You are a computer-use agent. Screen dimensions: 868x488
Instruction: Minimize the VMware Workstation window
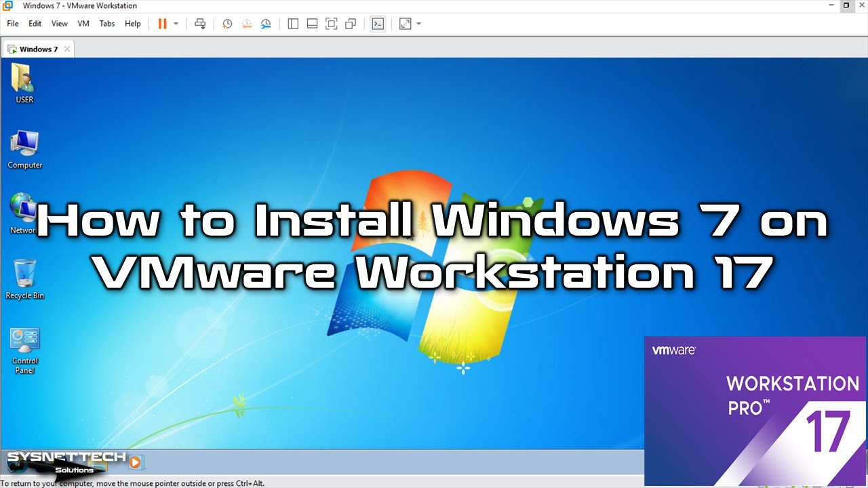click(x=831, y=5)
